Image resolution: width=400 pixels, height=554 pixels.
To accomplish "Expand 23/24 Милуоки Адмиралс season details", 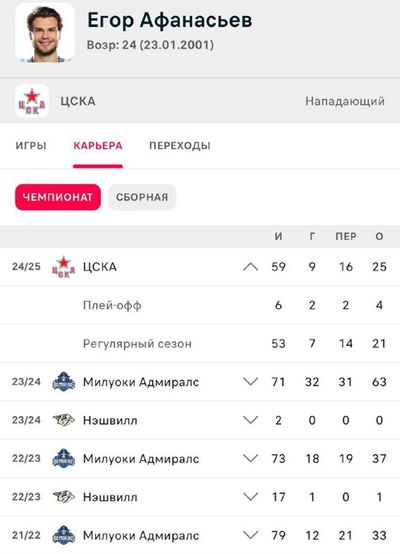I will click(251, 382).
